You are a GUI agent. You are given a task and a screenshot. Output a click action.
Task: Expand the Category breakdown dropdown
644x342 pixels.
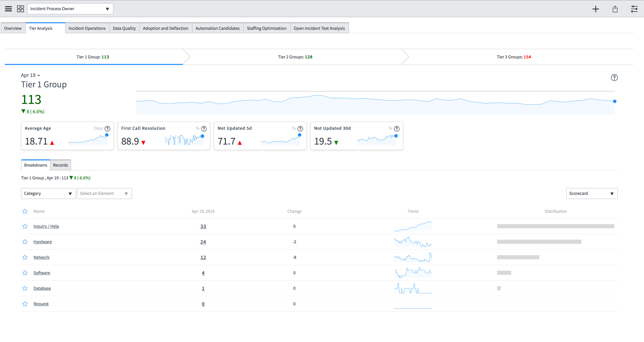(x=48, y=193)
